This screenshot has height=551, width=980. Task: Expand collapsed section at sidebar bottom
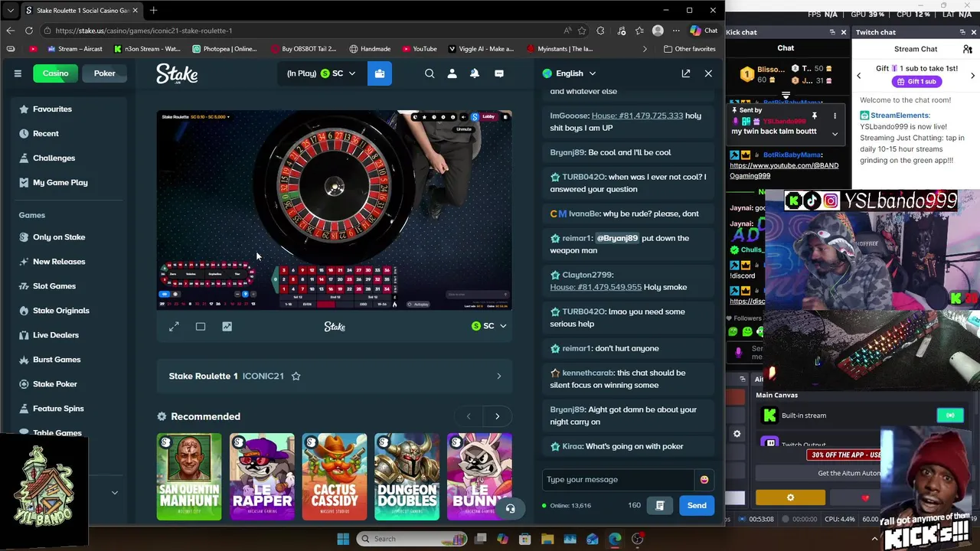point(115,493)
